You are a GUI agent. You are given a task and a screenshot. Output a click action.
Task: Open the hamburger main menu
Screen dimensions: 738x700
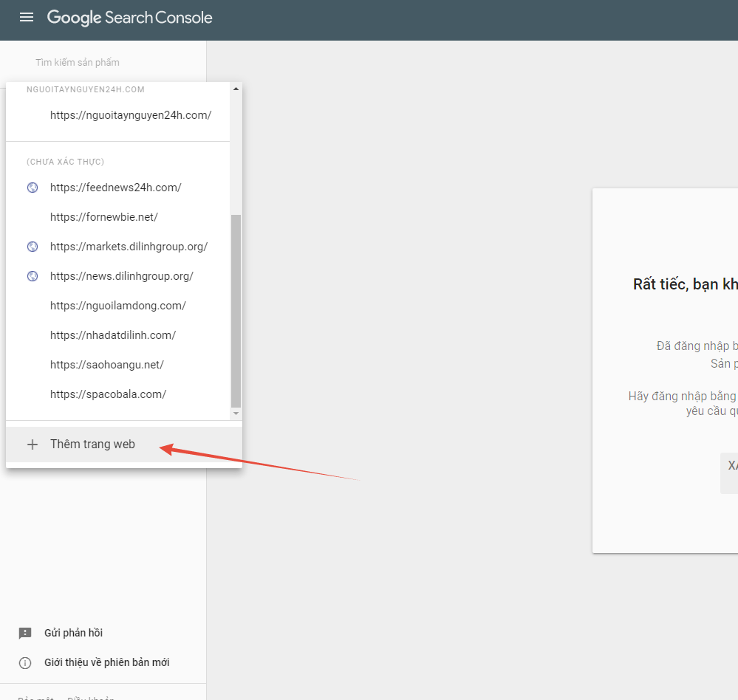[27, 18]
